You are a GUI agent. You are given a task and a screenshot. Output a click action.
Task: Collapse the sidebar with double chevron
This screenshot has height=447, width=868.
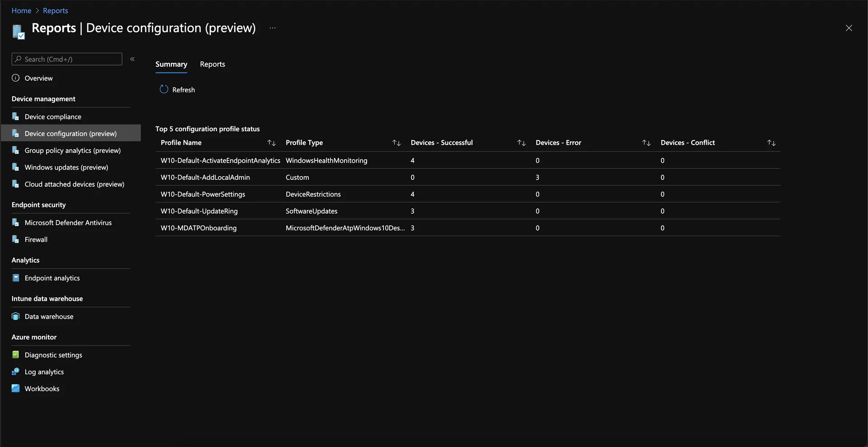point(132,59)
